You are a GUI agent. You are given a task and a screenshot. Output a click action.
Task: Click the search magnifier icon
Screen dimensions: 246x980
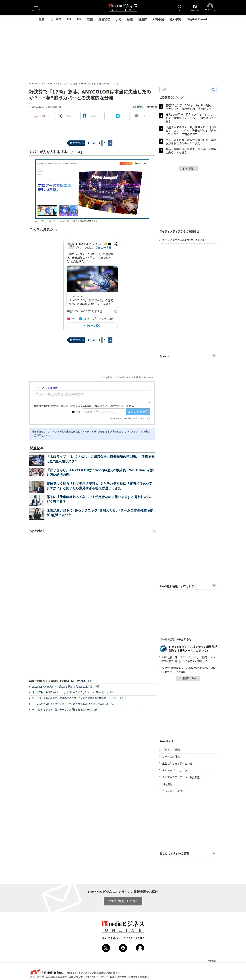(x=213, y=90)
